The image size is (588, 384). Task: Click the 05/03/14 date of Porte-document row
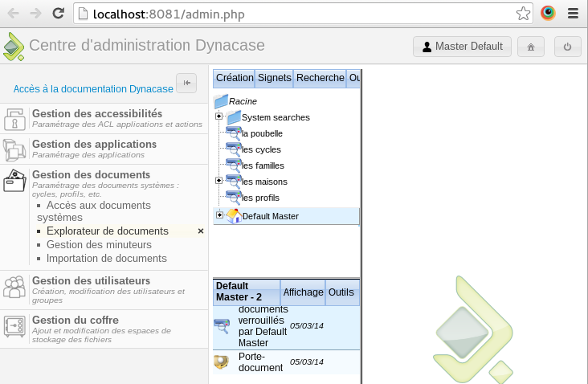coord(306,362)
